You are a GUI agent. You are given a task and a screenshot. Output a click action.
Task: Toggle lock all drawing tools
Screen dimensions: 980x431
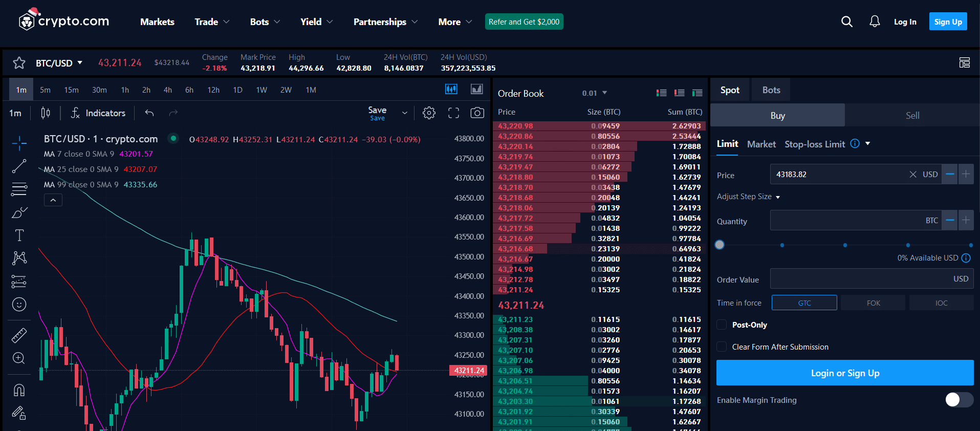(x=19, y=413)
